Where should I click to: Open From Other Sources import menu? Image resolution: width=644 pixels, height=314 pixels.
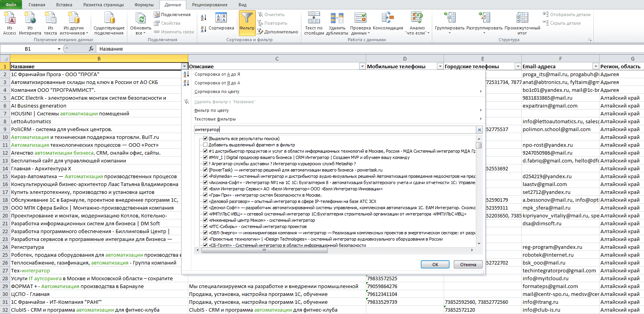73,24
